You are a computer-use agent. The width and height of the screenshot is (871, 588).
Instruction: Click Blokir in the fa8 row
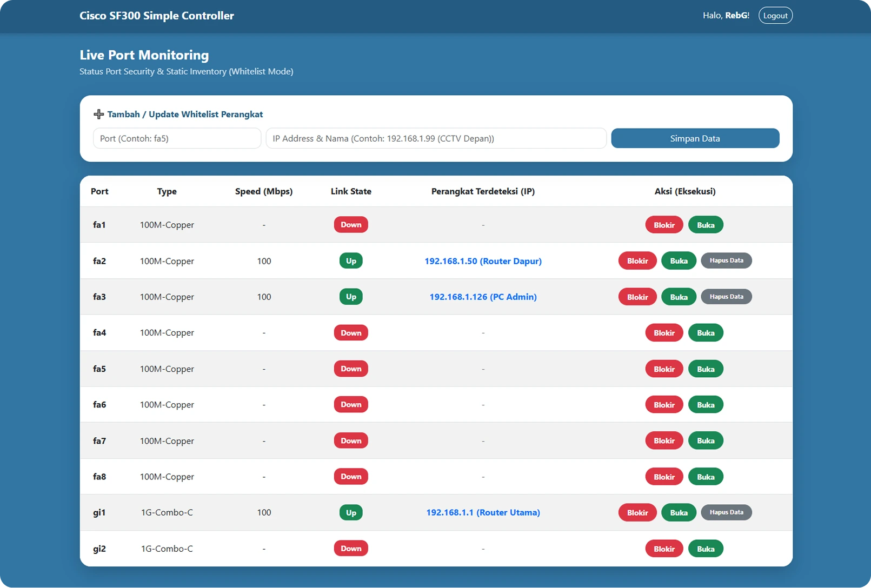pyautogui.click(x=664, y=477)
